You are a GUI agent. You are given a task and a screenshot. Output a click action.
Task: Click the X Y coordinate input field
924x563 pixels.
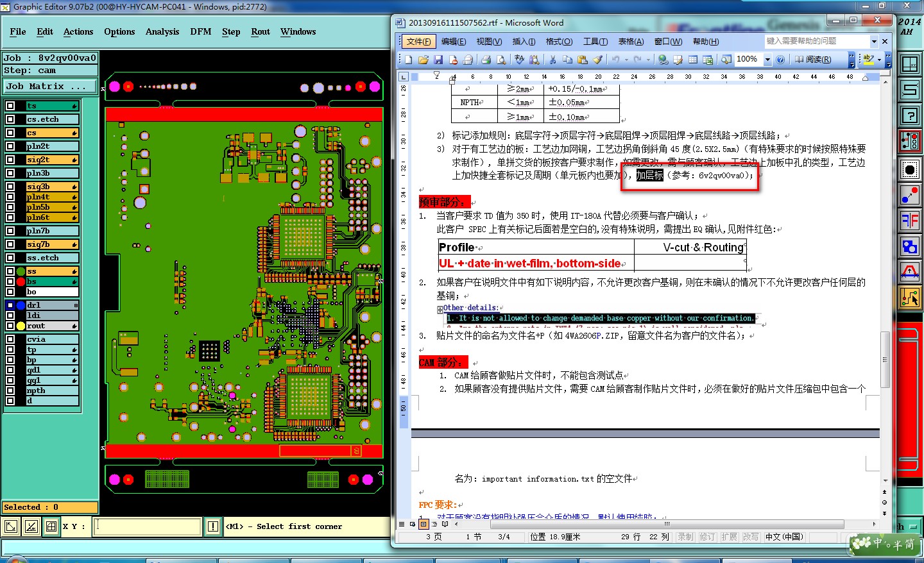pos(147,526)
